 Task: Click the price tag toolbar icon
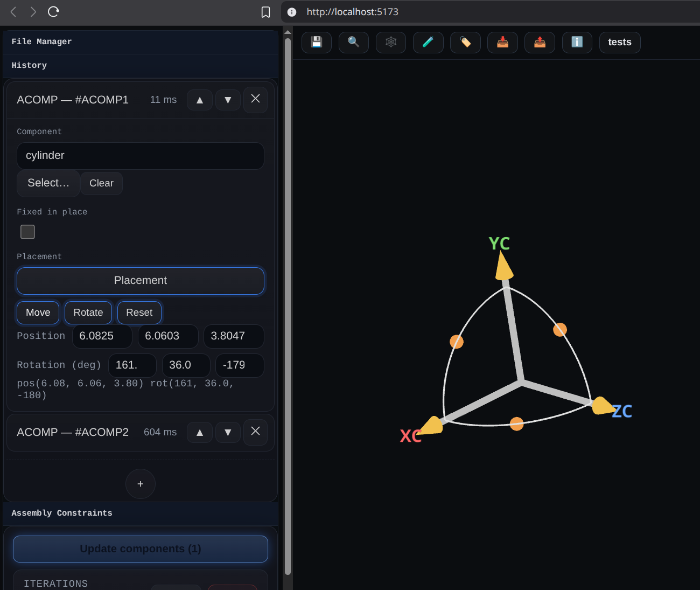click(465, 42)
